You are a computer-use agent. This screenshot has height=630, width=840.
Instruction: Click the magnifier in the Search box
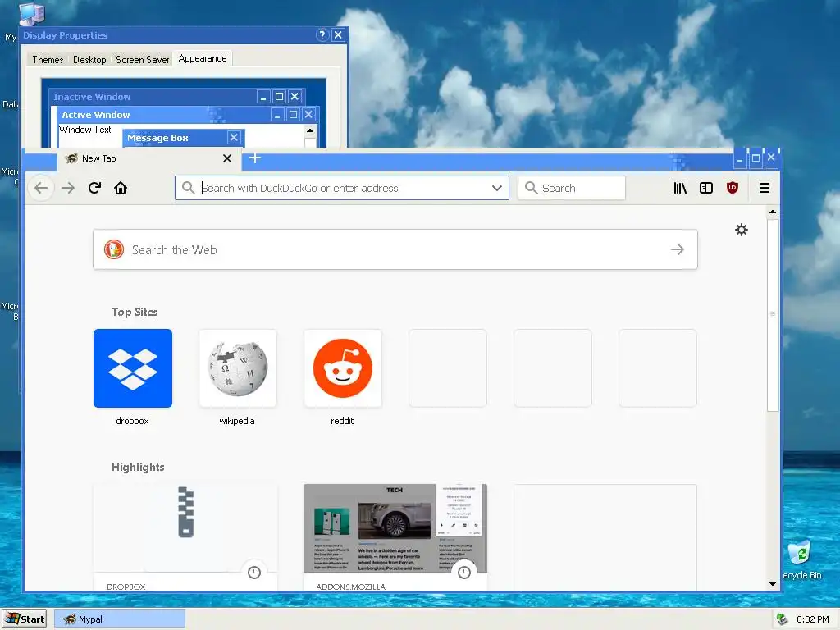(531, 188)
